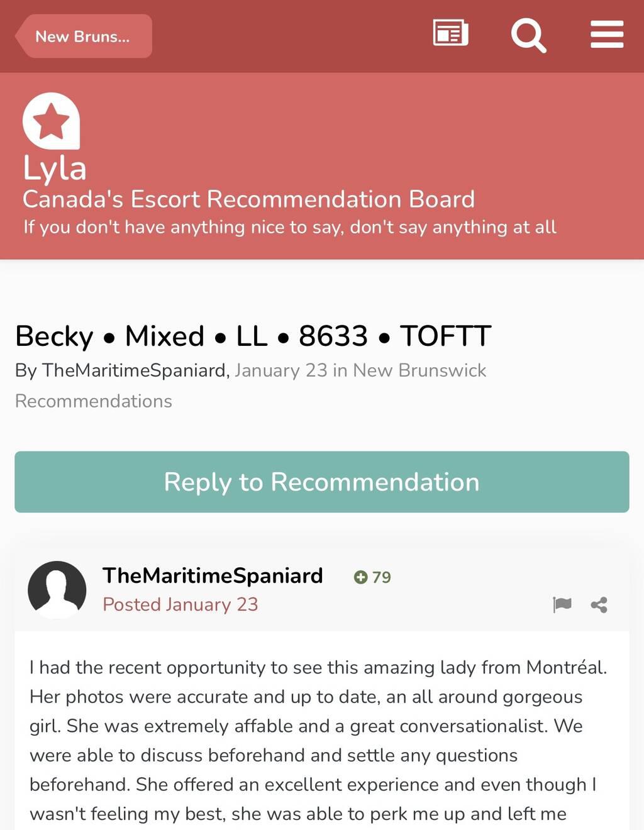Go back via New Bruns... breadcrumb
Image resolution: width=644 pixels, height=830 pixels.
pyautogui.click(x=83, y=36)
